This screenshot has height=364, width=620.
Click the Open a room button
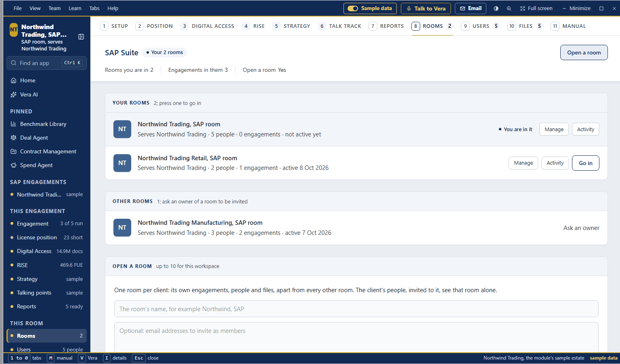pyautogui.click(x=584, y=52)
